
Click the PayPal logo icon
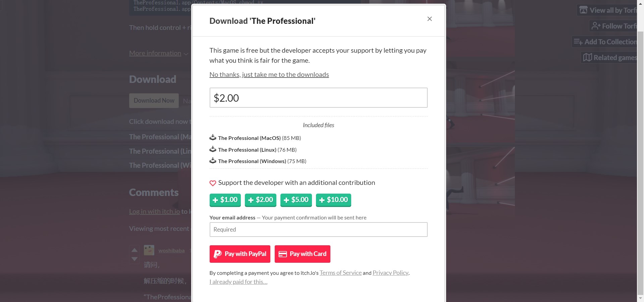[x=218, y=254]
